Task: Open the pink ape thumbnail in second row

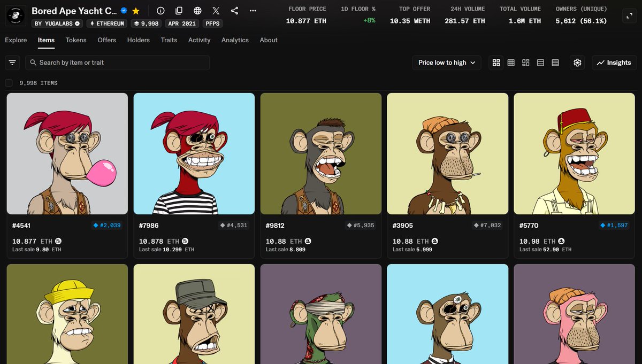Action: pyautogui.click(x=575, y=314)
